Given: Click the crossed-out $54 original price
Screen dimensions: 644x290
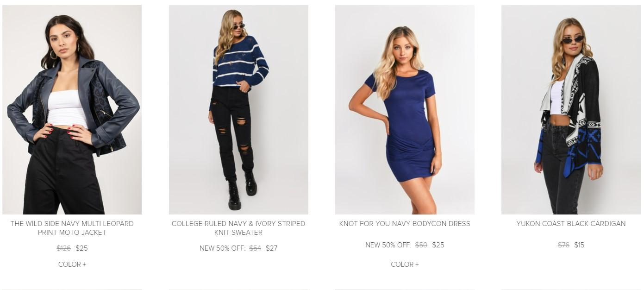Looking at the screenshot, I should pyautogui.click(x=255, y=248).
